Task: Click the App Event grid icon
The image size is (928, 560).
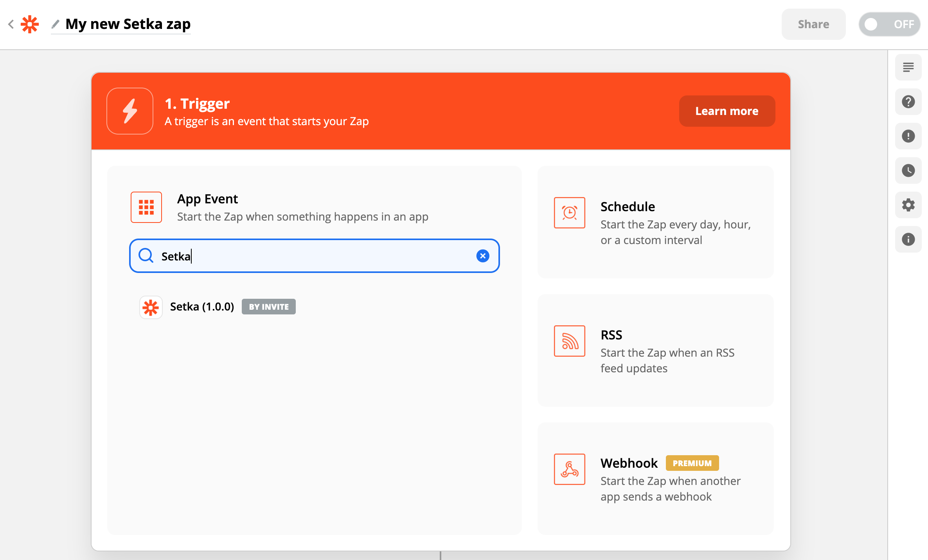Action: [x=146, y=207]
